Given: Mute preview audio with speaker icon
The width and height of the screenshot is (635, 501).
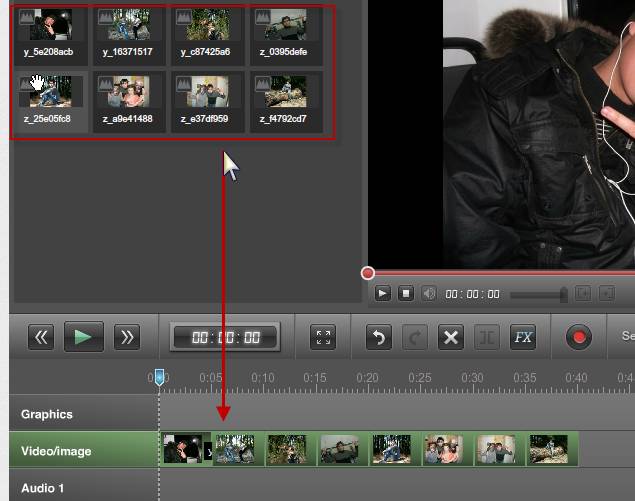Looking at the screenshot, I should click(x=429, y=294).
